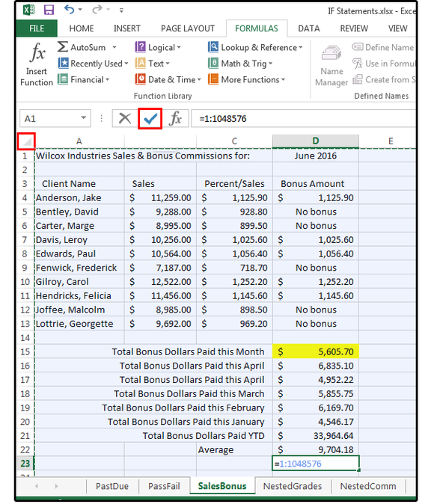Click the Select All corner triangle
The width and height of the screenshot is (434, 504).
26,141
